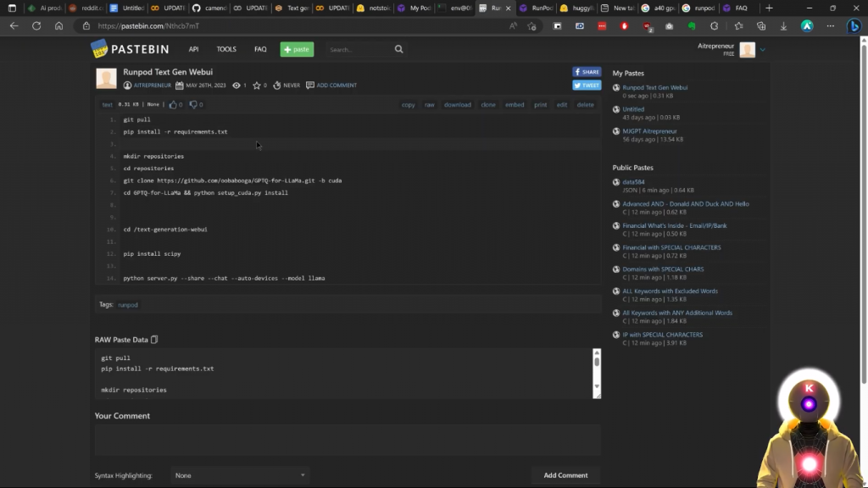Open AITREPRENEUR author profile link

point(153,86)
